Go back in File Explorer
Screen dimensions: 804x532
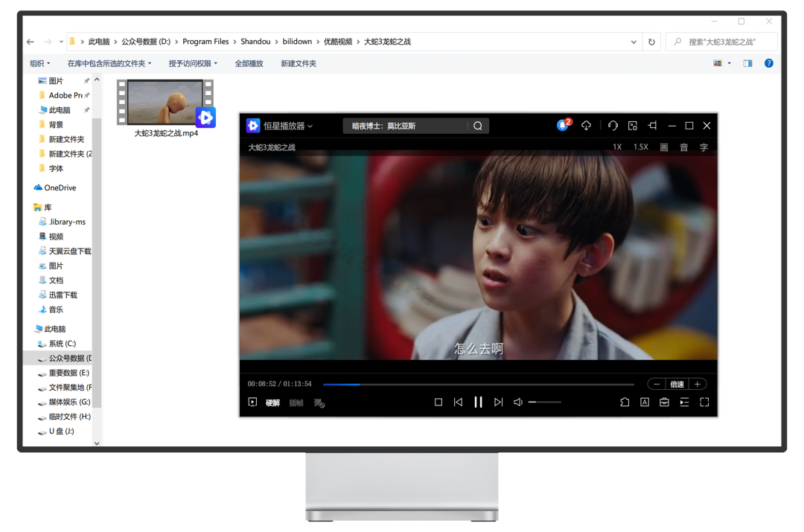31,42
